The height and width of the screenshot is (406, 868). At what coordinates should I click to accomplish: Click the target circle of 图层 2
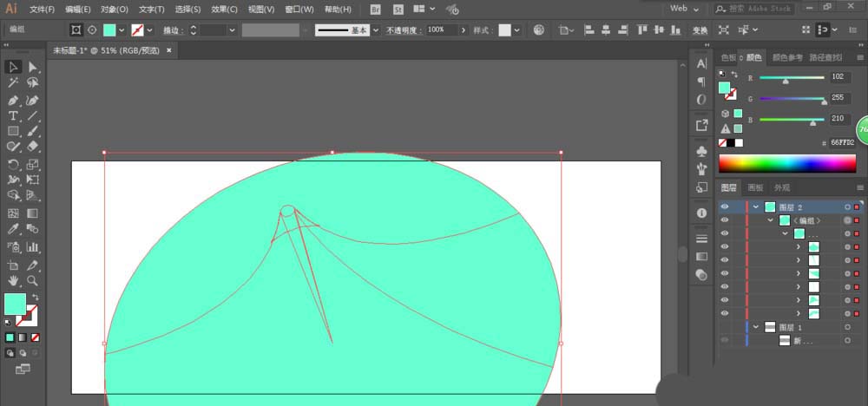[847, 207]
